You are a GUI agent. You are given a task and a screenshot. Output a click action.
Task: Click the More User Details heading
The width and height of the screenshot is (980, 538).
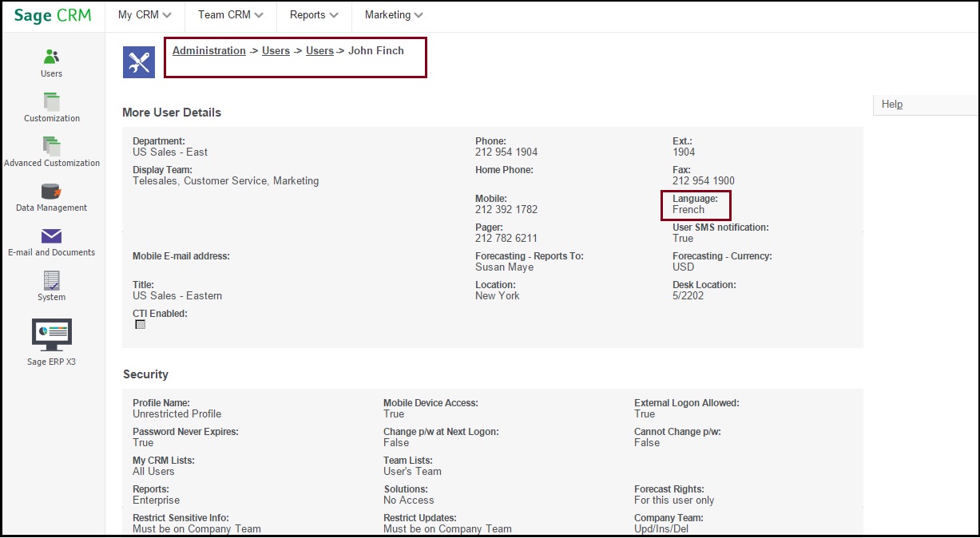pos(172,113)
